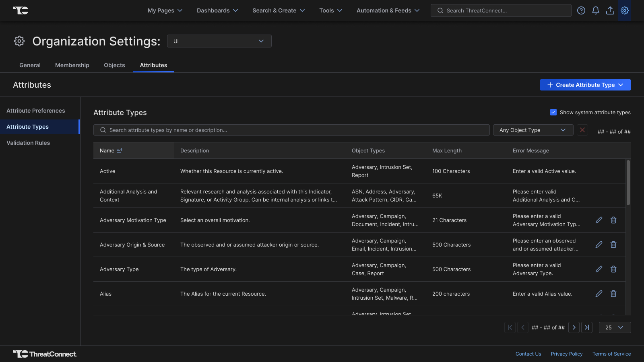Open the help question mark icon
The width and height of the screenshot is (644, 362).
coord(581,10)
